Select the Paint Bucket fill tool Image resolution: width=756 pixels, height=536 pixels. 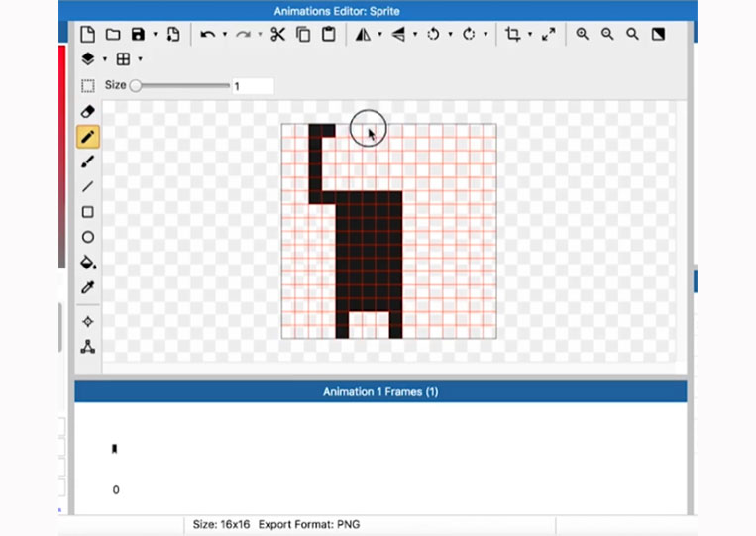88,263
